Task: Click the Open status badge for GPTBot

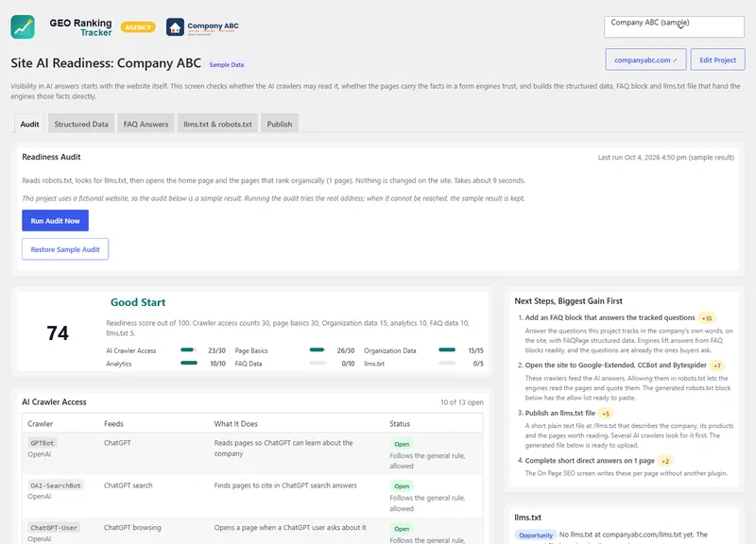Action: pyautogui.click(x=402, y=444)
